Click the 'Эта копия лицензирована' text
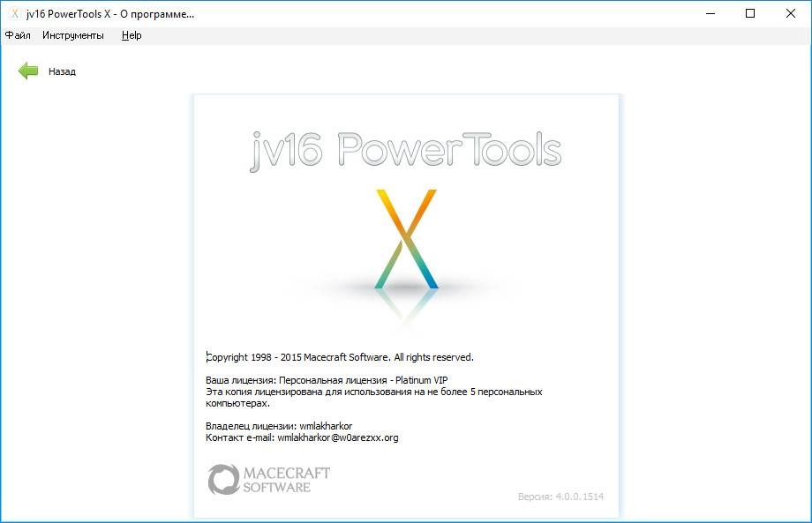 (x=374, y=397)
